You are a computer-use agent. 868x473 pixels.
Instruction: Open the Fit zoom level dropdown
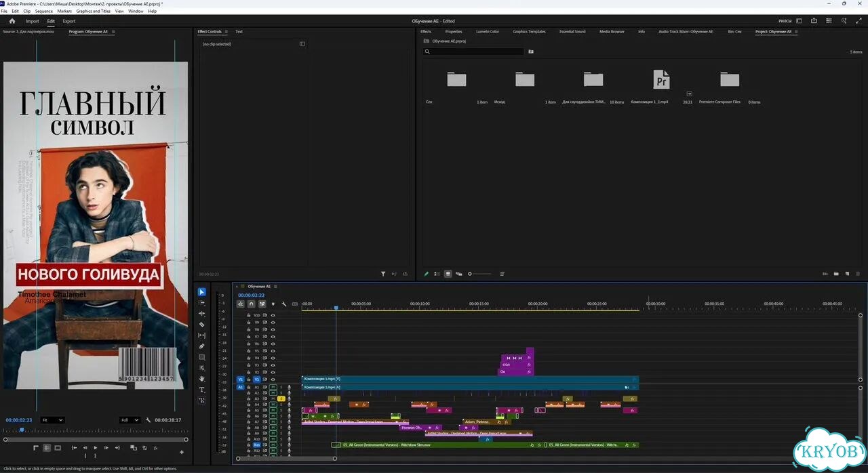coord(52,420)
